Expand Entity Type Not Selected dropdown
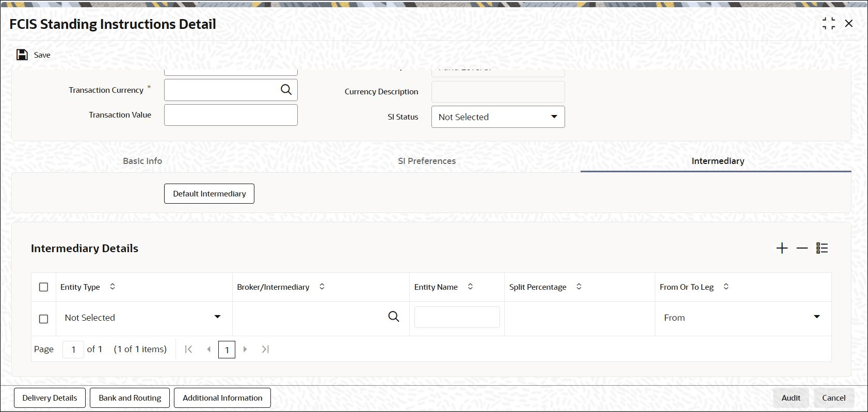Image resolution: width=868 pixels, height=412 pixels. (x=143, y=318)
